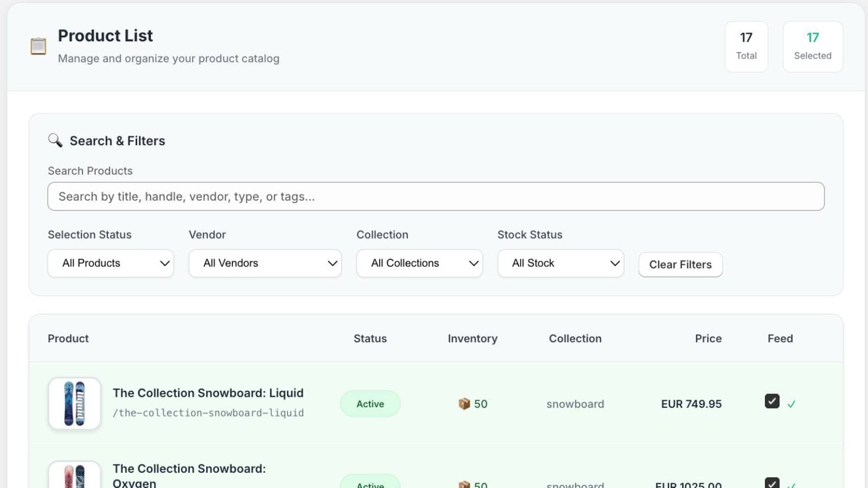Click the magnifying glass icon in Search & Filters

[x=55, y=140]
